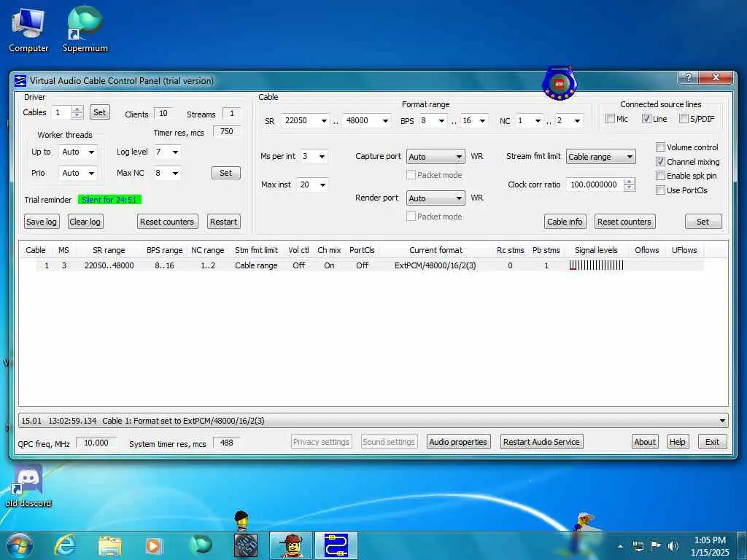Click the Help button at bottom

(678, 442)
